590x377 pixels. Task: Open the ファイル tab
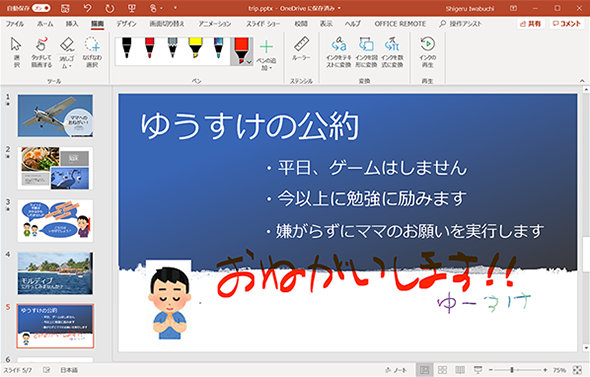tap(15, 24)
